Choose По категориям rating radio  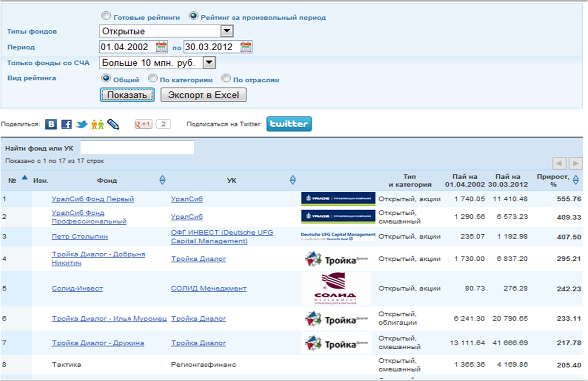(x=153, y=78)
